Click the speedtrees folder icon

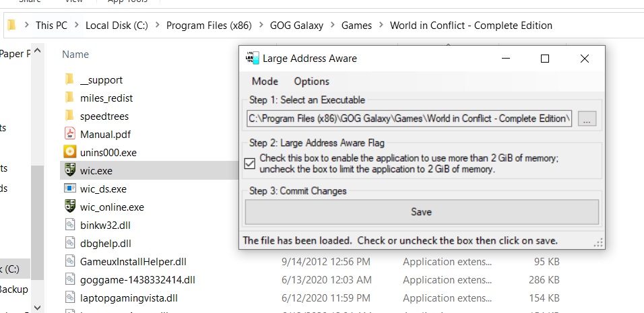pos(69,116)
